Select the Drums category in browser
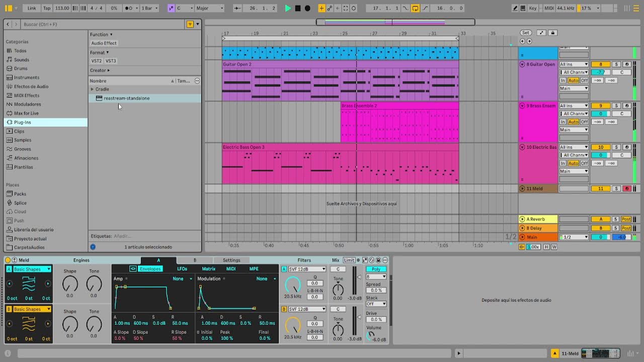This screenshot has width=644, height=362. pyautogui.click(x=21, y=68)
